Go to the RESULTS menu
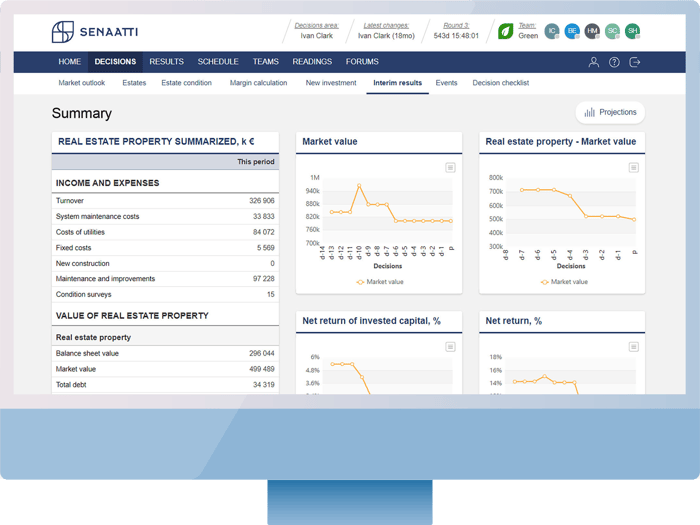Viewport: 700px width, 525px height. tap(166, 62)
